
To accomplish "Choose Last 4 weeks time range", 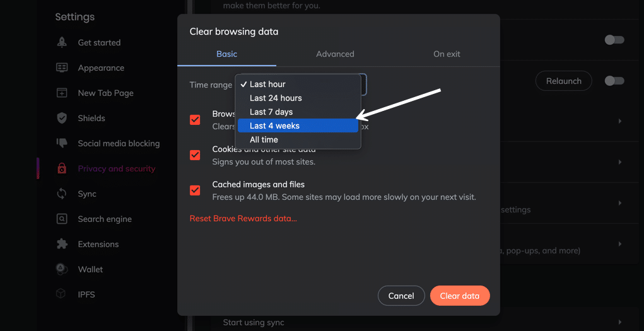I will [x=274, y=126].
